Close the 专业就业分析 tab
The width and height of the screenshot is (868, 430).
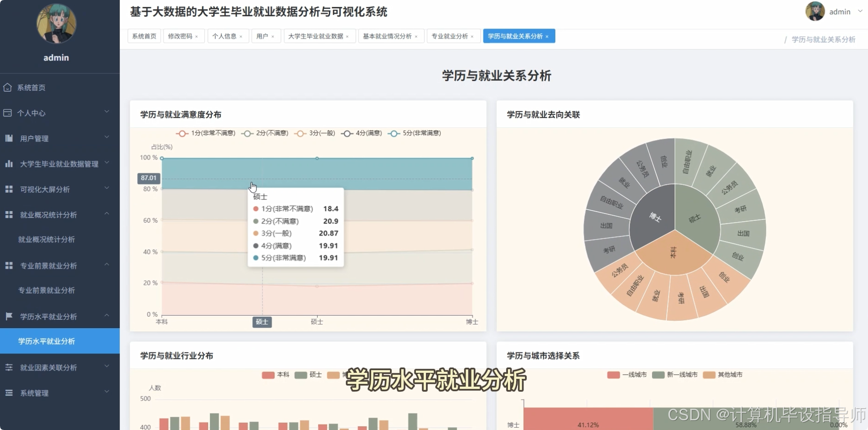tap(473, 36)
